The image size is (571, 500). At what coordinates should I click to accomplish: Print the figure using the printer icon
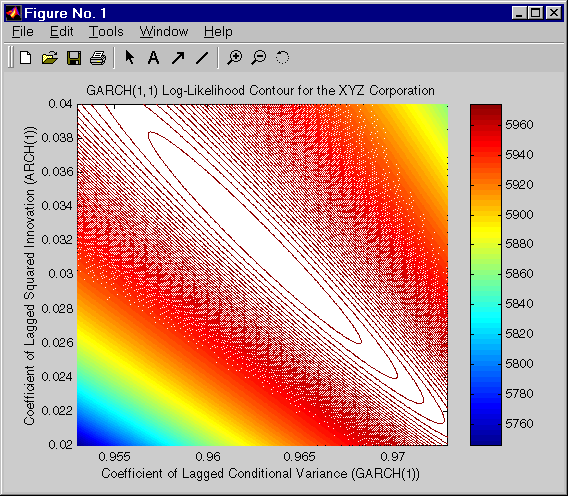click(x=98, y=58)
